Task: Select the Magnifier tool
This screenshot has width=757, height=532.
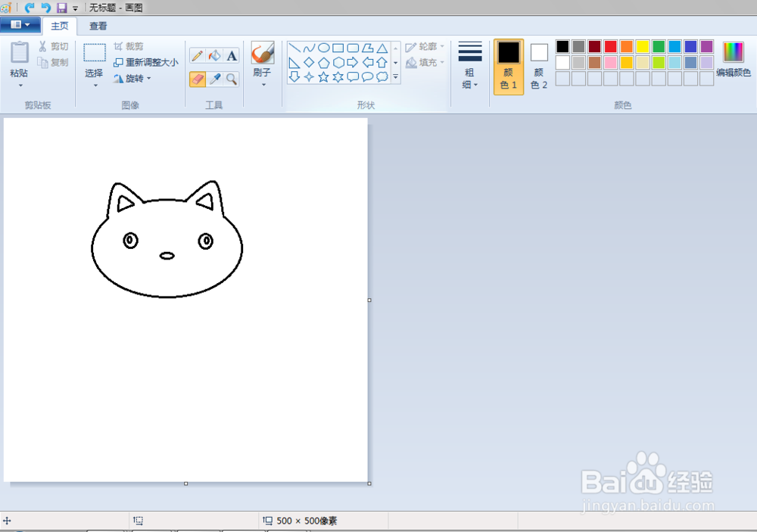Action: 232,79
